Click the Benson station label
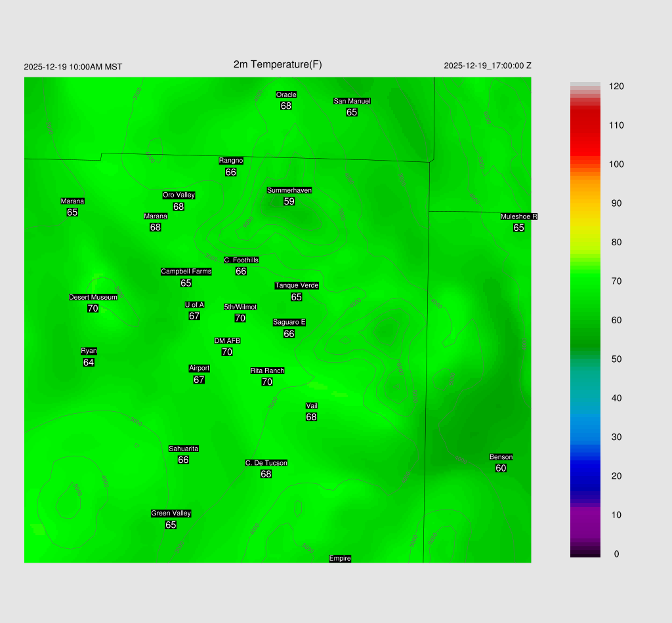This screenshot has height=623, width=672. 501,457
